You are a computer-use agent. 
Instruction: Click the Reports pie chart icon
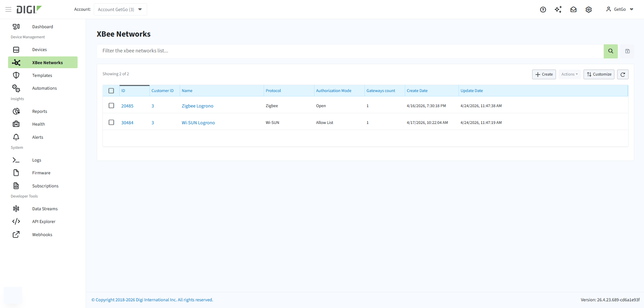click(16, 111)
